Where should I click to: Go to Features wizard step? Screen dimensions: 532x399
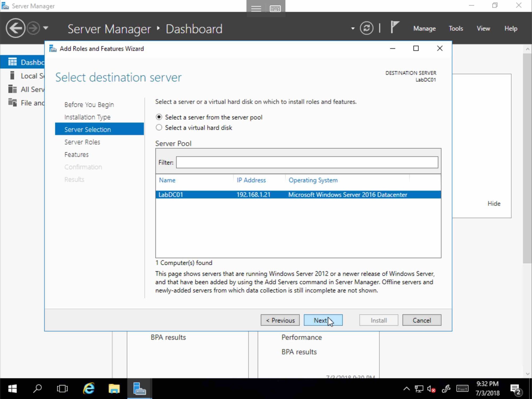point(76,154)
